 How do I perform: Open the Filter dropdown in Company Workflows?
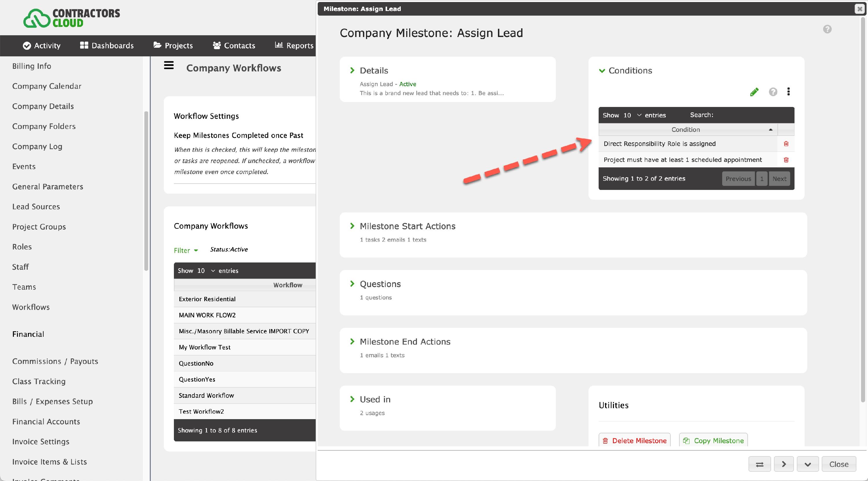[186, 250]
